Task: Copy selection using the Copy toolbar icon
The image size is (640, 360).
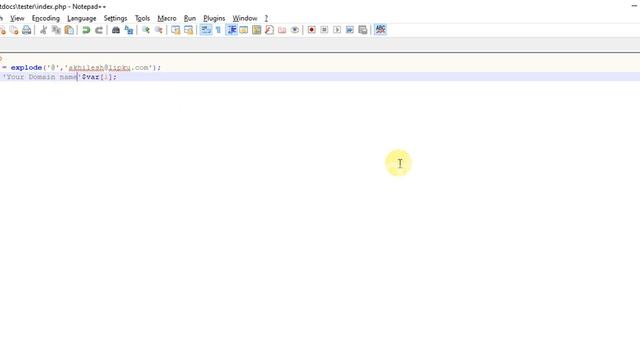Action: coord(56,30)
